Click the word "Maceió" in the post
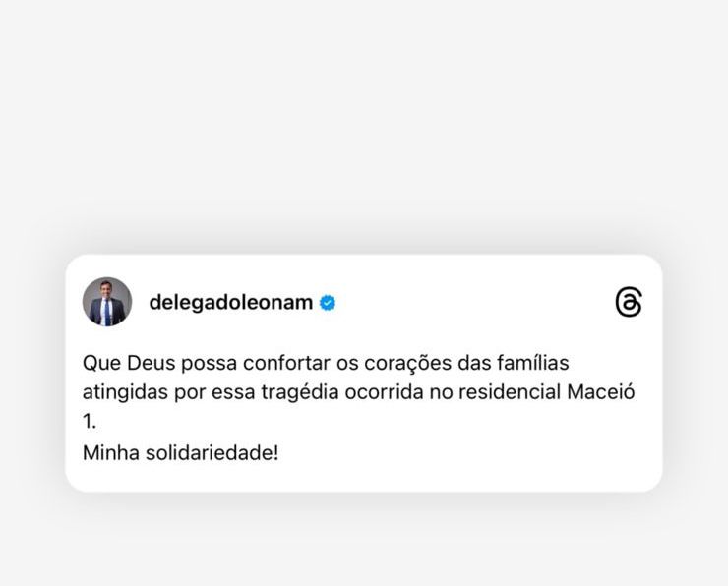Screen dimensions: 728x586 click(x=601, y=392)
